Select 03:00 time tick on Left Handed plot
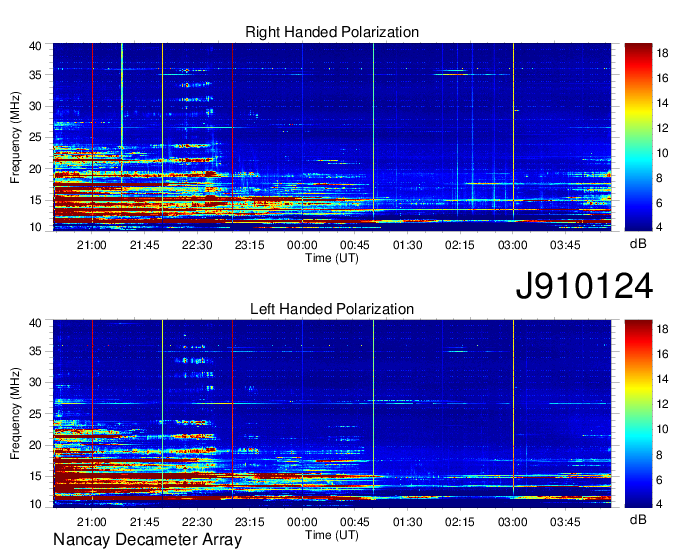680x552 pixels. [x=513, y=522]
